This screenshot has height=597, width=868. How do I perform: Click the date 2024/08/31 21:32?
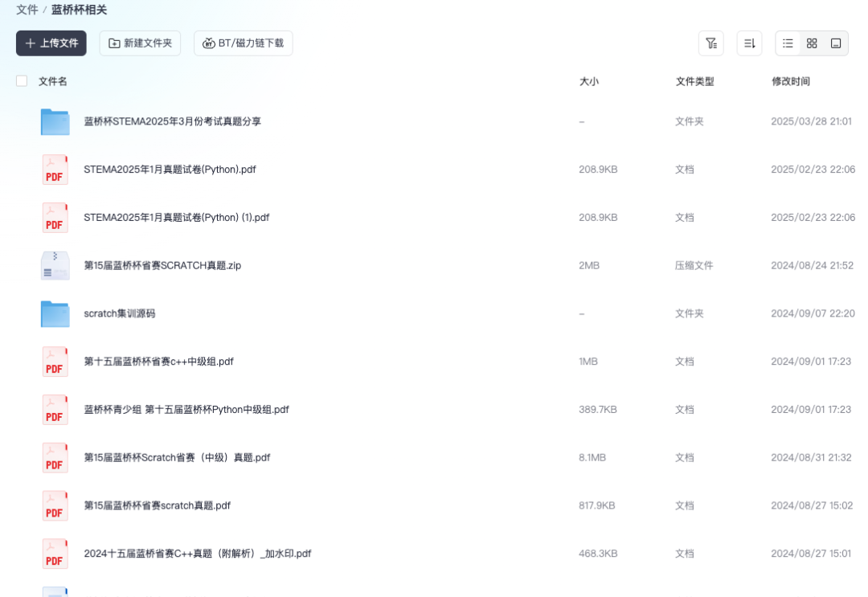(x=811, y=457)
